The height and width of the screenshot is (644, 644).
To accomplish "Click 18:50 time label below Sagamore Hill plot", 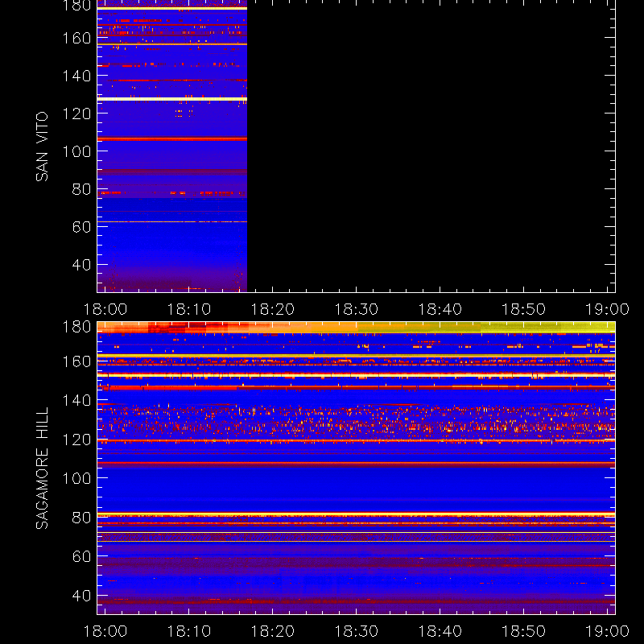I will [524, 631].
